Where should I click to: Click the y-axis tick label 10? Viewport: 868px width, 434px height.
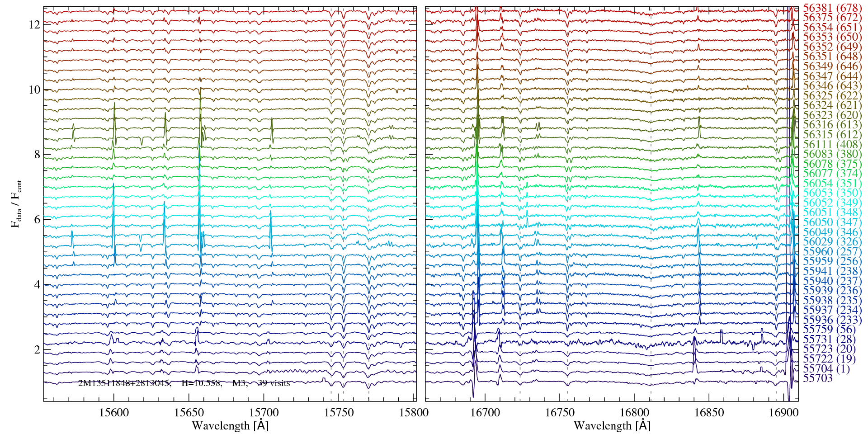34,90
